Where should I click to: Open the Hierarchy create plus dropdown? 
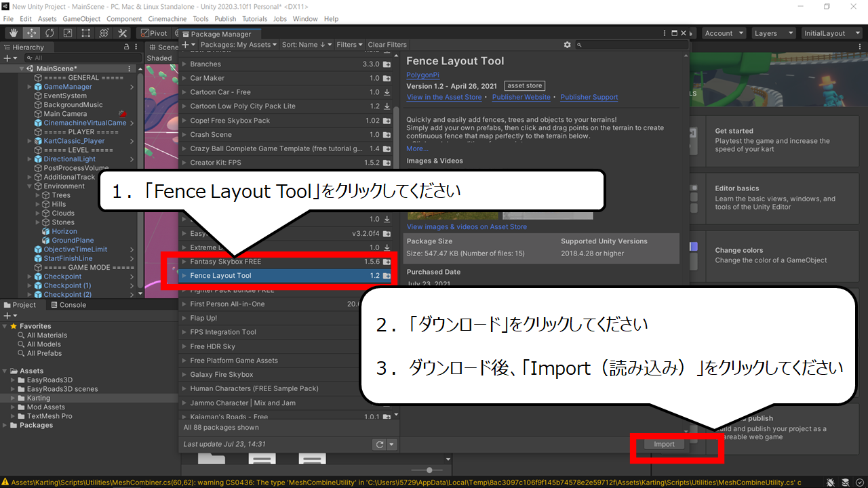point(9,58)
